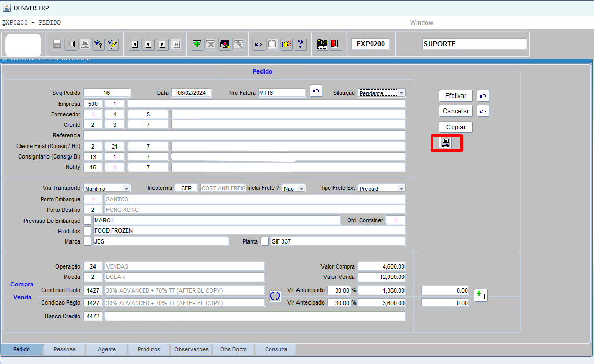This screenshot has width=594, height=364.
Task: Click the Nro Fatura field MT16
Action: click(x=282, y=93)
